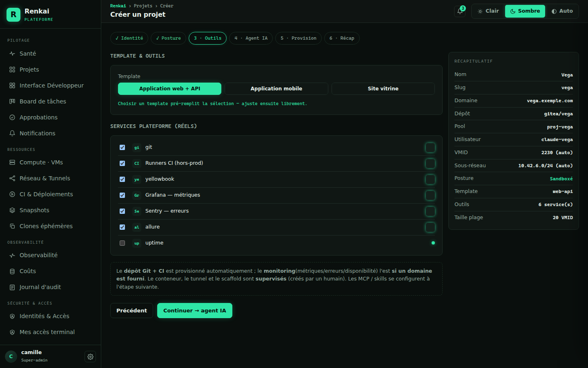Jump to the Agent IA step
The image size is (588, 368).
[x=251, y=38]
